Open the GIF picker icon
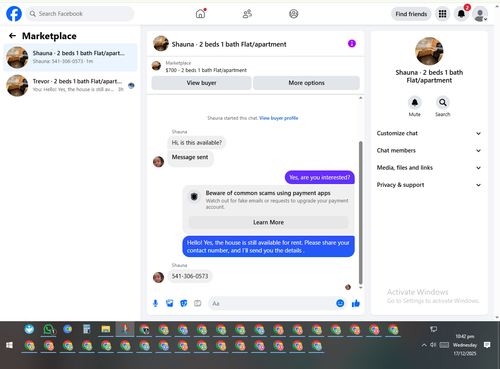500x369 pixels. coord(198,303)
